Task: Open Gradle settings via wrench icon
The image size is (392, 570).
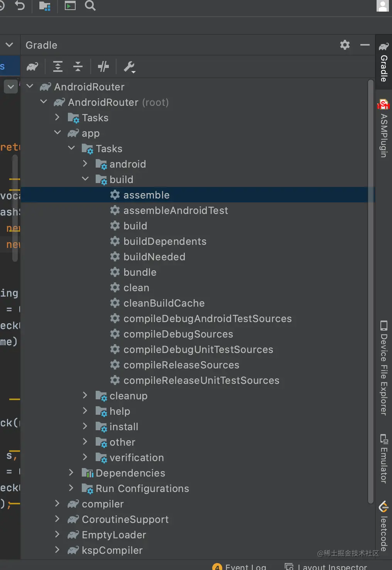Action: coord(129,67)
